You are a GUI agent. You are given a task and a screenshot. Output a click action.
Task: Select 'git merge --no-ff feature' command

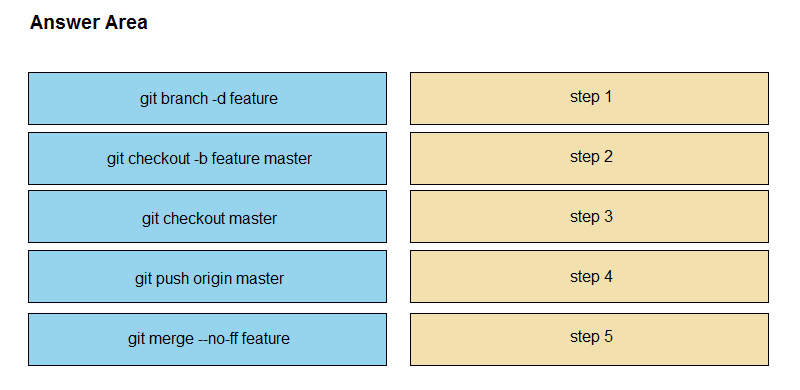tap(207, 339)
